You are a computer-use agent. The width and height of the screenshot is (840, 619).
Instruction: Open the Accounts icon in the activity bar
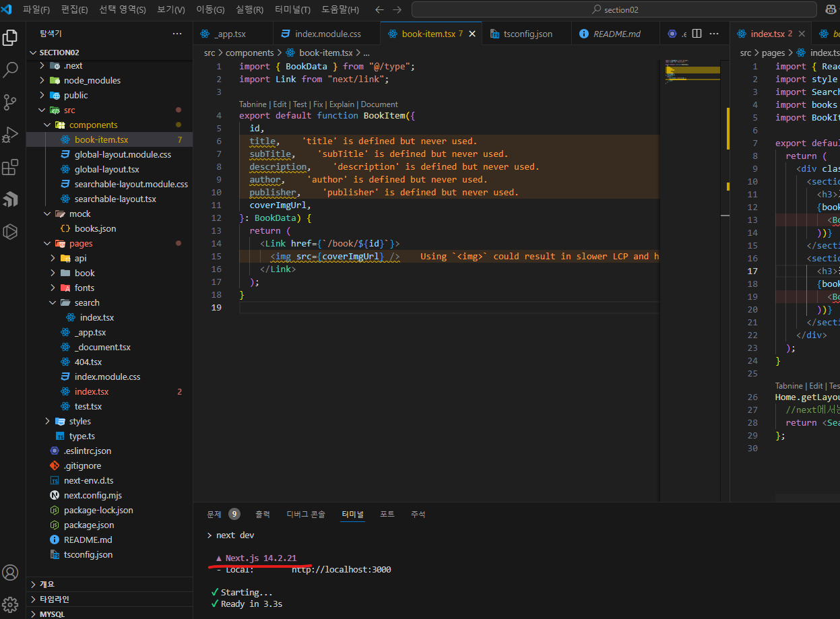10,573
